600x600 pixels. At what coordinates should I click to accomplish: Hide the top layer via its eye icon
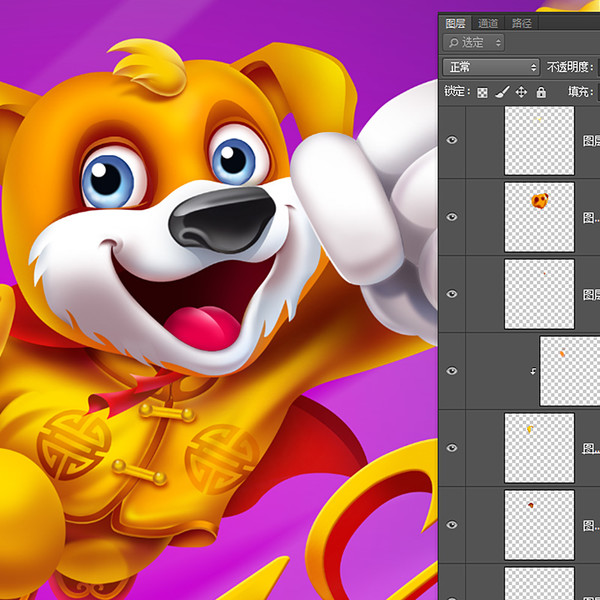pos(452,140)
